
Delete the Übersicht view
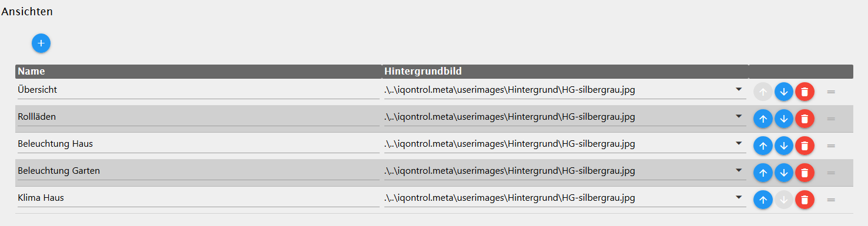(x=805, y=92)
